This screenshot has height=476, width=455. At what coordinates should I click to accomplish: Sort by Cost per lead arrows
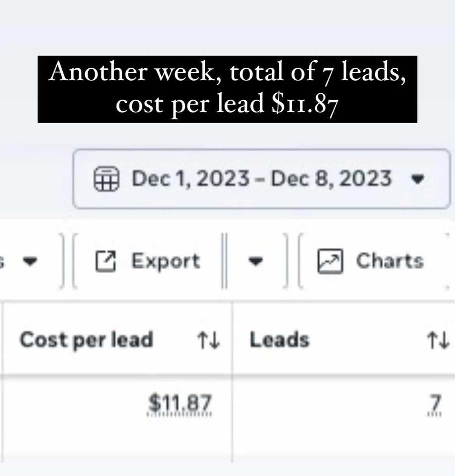coord(209,340)
